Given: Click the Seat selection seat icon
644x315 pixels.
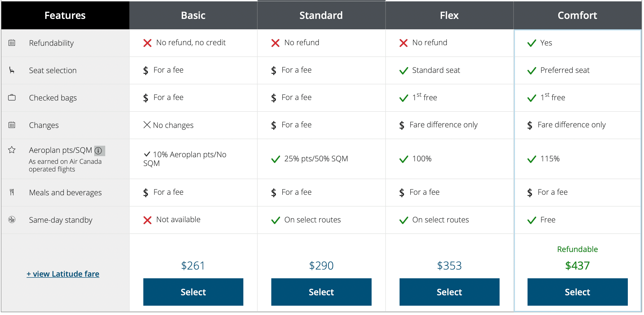Looking at the screenshot, I should pos(12,70).
